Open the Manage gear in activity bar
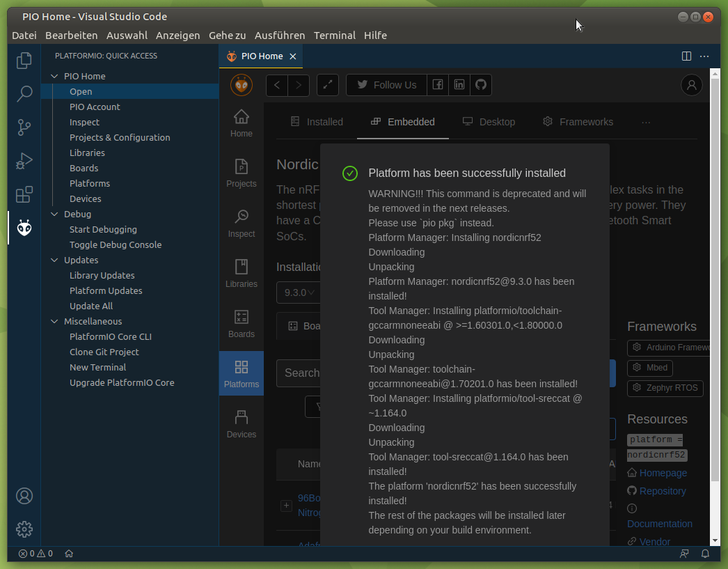The height and width of the screenshot is (569, 728). click(24, 529)
